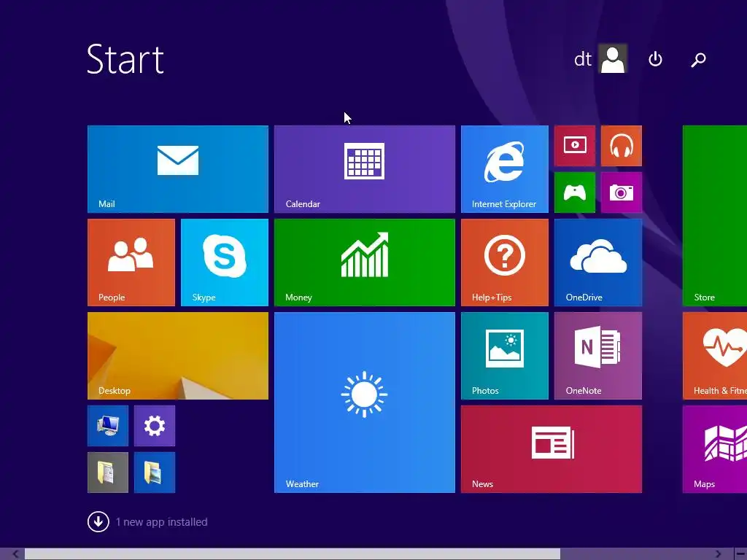Open the Calendar tile

point(365,169)
